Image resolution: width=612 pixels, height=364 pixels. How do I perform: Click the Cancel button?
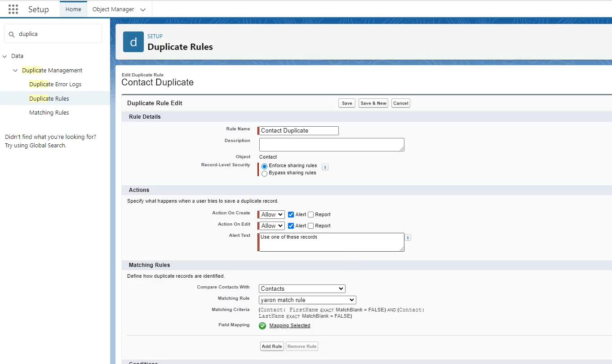pos(401,103)
